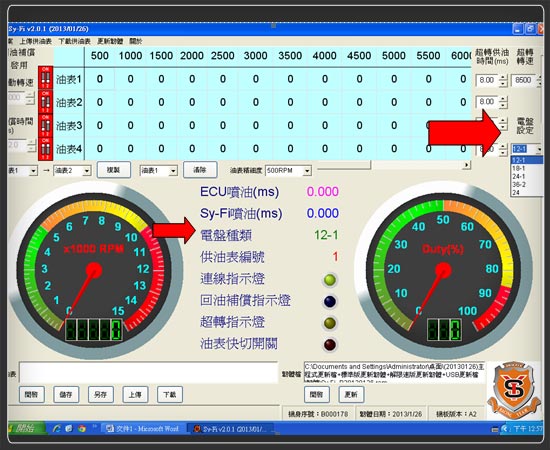
Task: Open the 上傳供油表 menu
Action: pos(35,41)
